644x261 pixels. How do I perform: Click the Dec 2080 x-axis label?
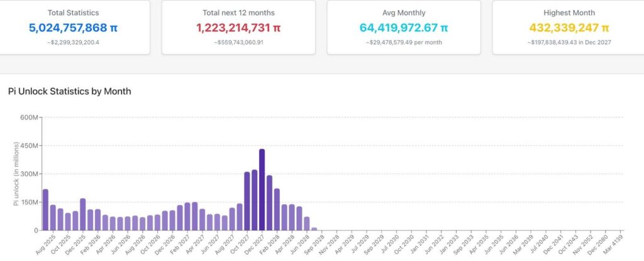click(602, 244)
